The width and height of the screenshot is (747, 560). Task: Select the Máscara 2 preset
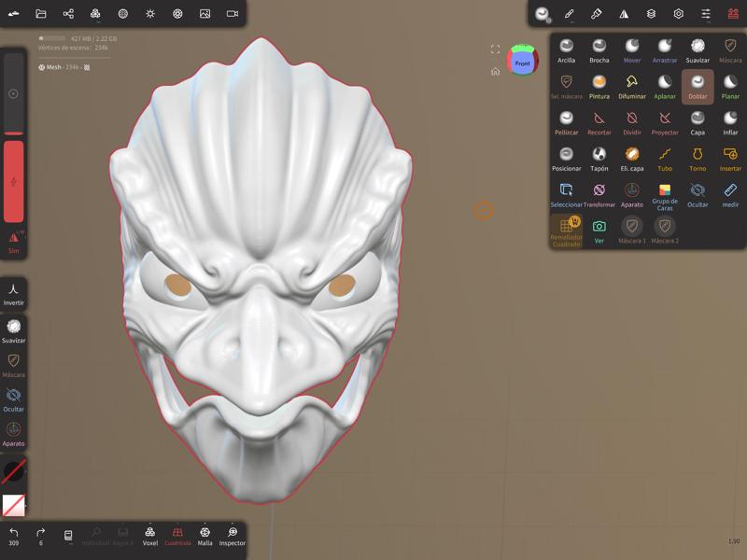(665, 231)
